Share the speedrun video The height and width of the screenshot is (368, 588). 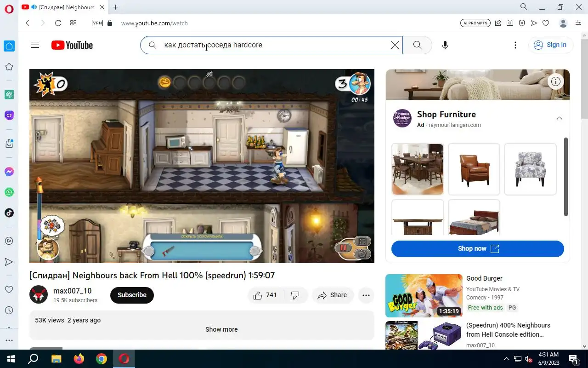pyautogui.click(x=333, y=295)
